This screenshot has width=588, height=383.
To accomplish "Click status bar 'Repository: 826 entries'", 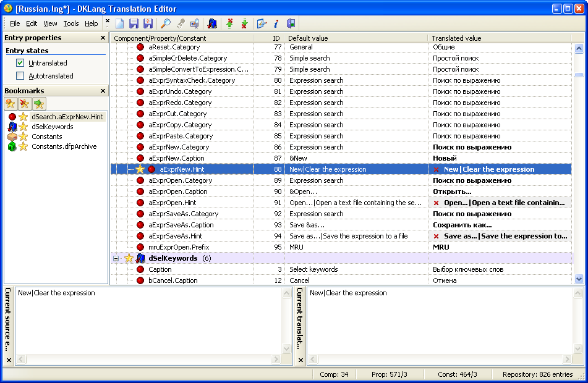I will (x=537, y=374).
